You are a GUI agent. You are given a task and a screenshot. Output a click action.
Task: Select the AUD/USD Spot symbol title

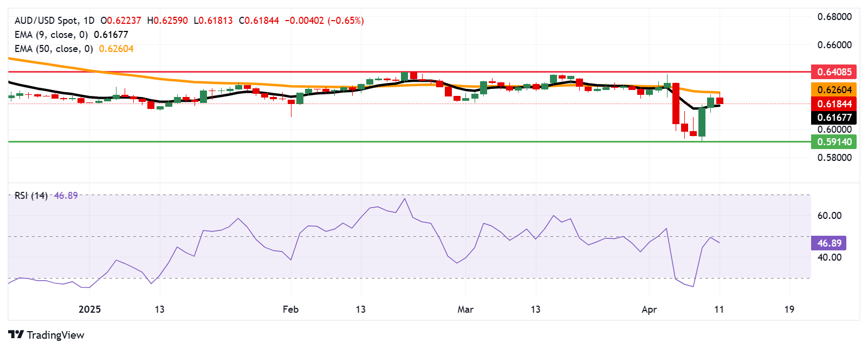coord(46,21)
